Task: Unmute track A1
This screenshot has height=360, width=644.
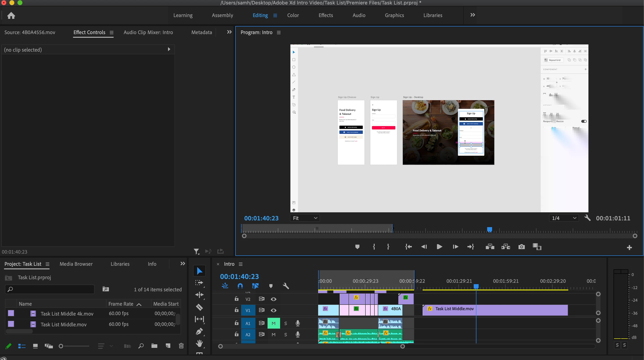Action: [274, 323]
